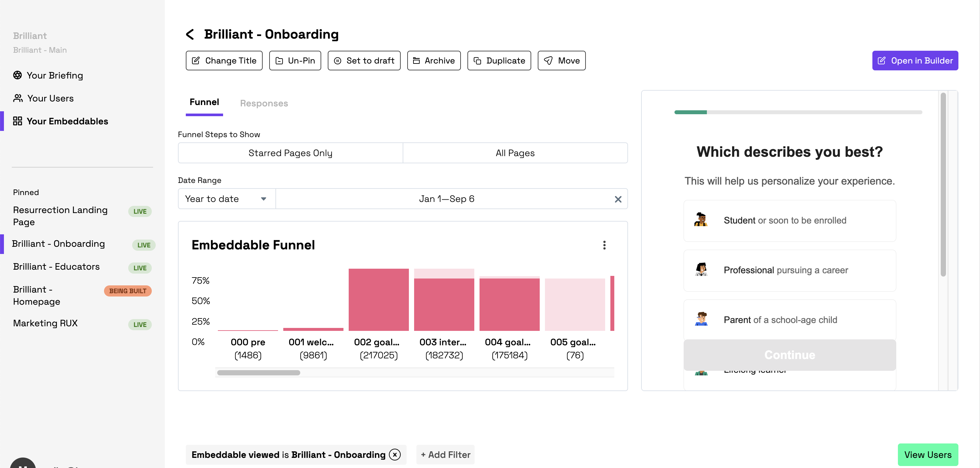
Task: Click the Open in Builder button
Action: tap(915, 61)
